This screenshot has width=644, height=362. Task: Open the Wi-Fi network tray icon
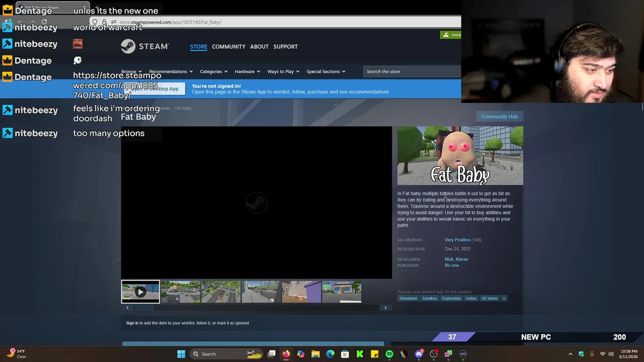pos(602,354)
